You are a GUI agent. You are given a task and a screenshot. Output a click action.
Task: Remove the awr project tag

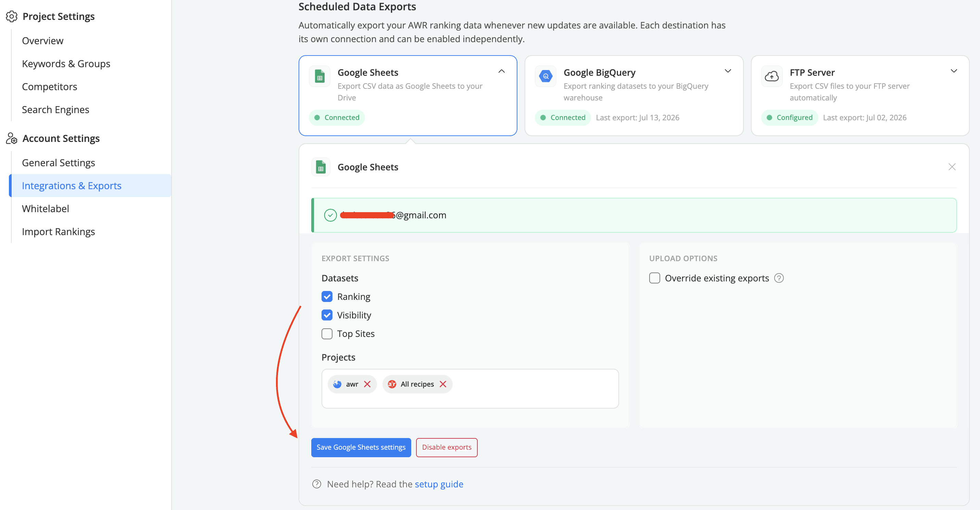pyautogui.click(x=367, y=384)
